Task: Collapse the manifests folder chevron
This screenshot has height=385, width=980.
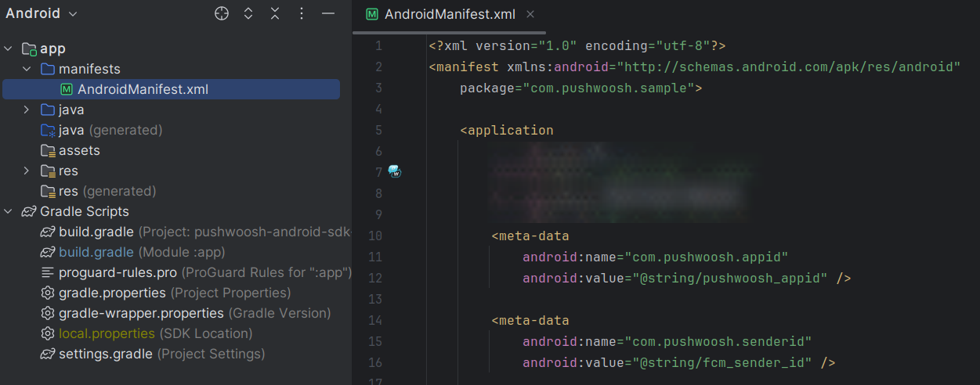Action: (27, 69)
